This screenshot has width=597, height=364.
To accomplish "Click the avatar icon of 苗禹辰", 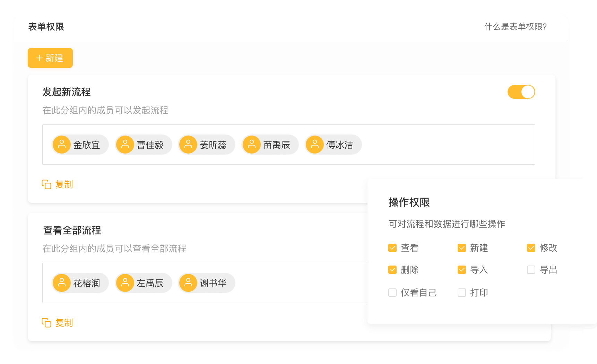I will click(x=252, y=145).
